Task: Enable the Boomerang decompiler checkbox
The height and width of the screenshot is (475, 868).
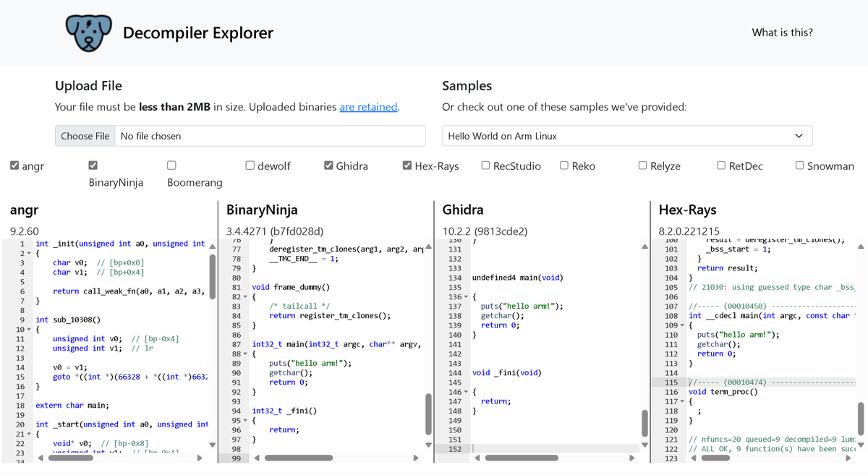Action: (x=171, y=166)
